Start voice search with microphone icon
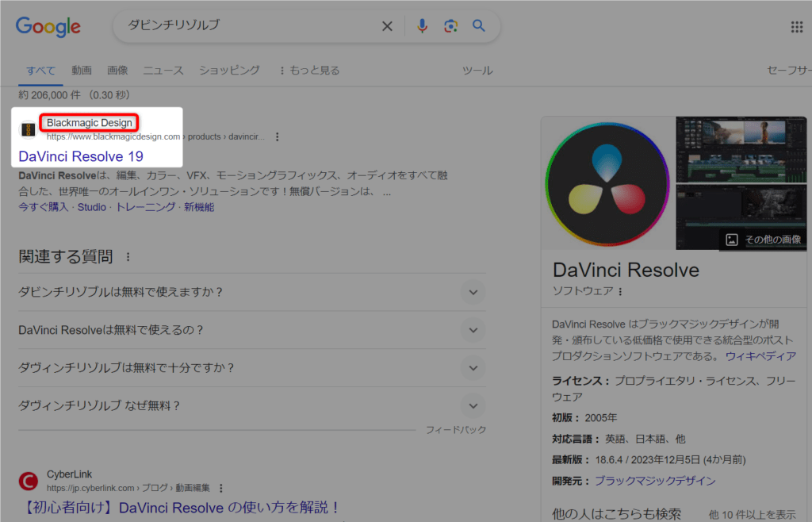The width and height of the screenshot is (812, 522). click(422, 26)
